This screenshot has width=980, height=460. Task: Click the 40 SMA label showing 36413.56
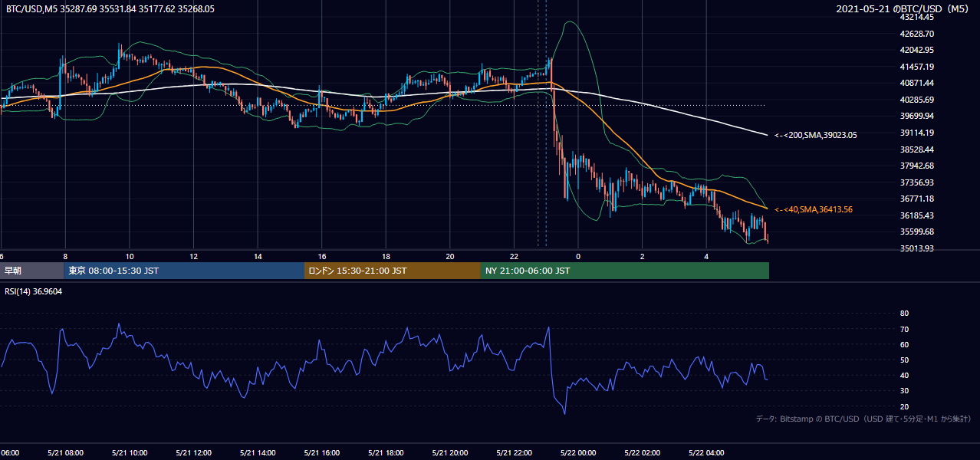[x=813, y=209]
